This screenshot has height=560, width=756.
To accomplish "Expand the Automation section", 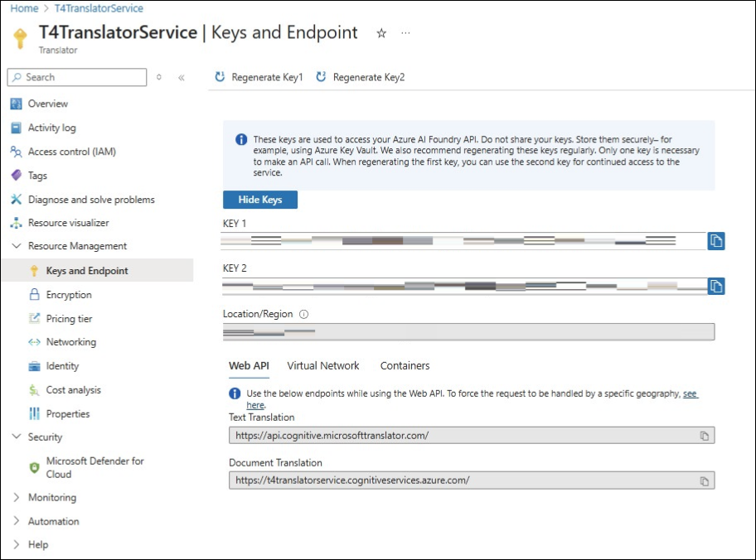I will (x=17, y=521).
